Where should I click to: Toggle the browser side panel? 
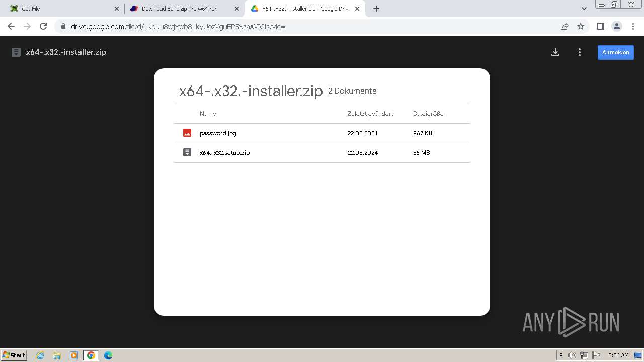tap(600, 26)
